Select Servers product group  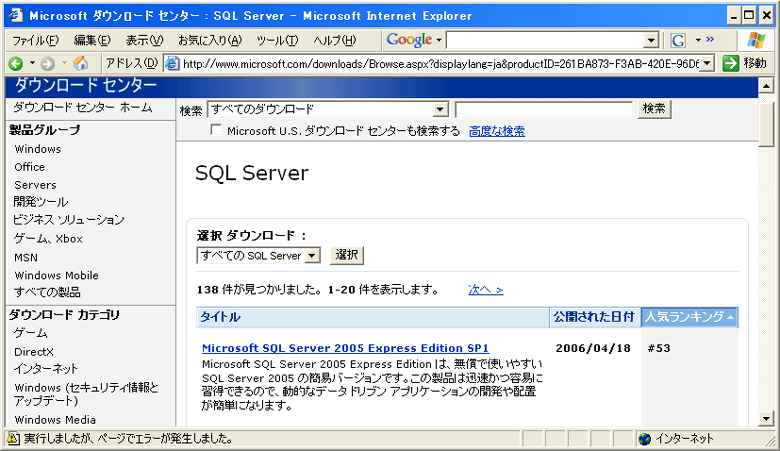35,185
